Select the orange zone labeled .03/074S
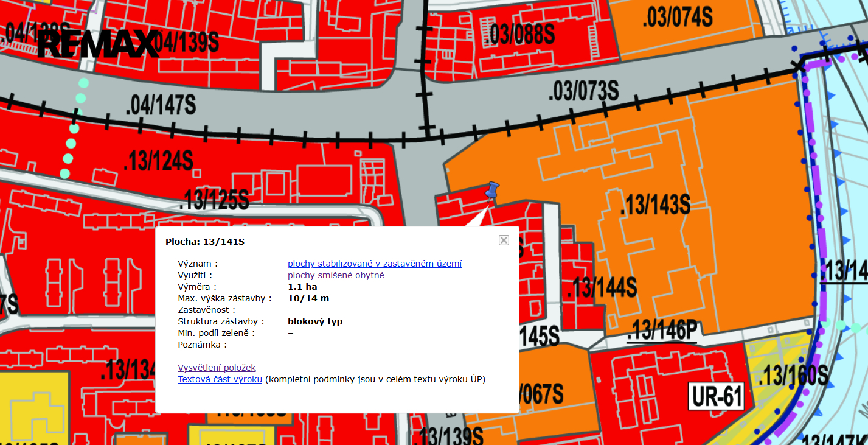This screenshot has height=445, width=868. [677, 17]
